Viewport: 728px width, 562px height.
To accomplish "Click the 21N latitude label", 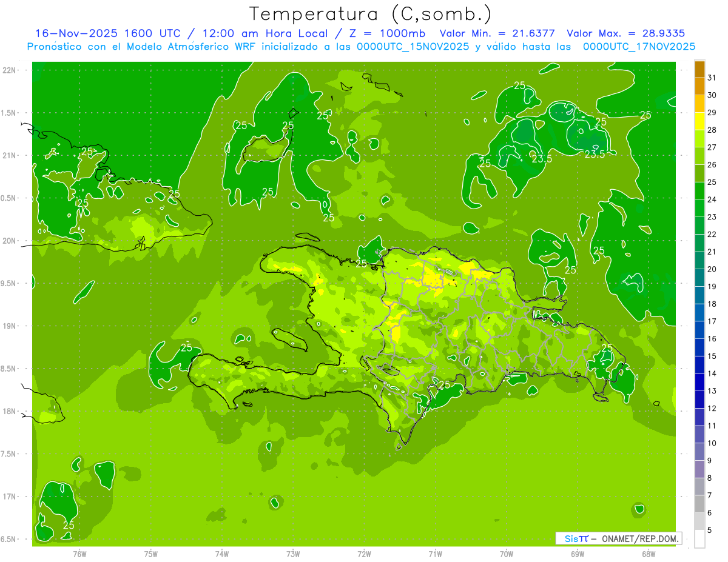I will 10,155.
